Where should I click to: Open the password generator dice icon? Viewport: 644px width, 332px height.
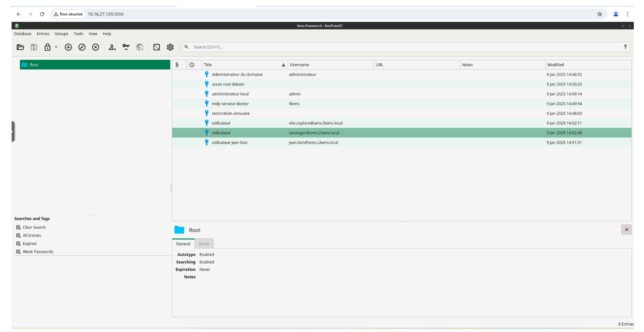tap(156, 47)
